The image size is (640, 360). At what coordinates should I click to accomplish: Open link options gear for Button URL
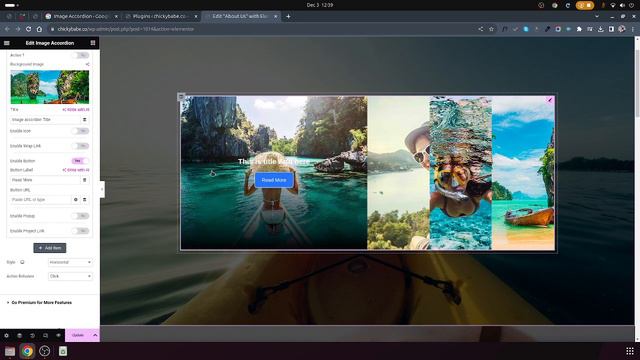(x=76, y=200)
